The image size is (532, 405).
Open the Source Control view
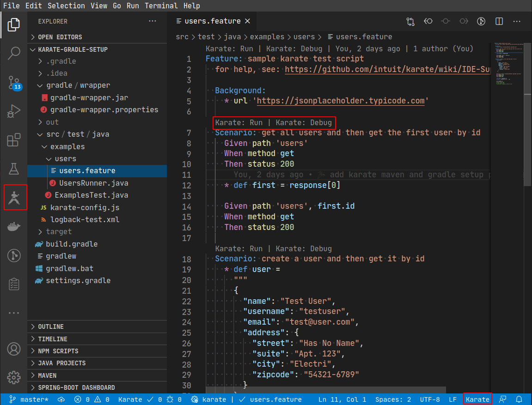point(14,83)
